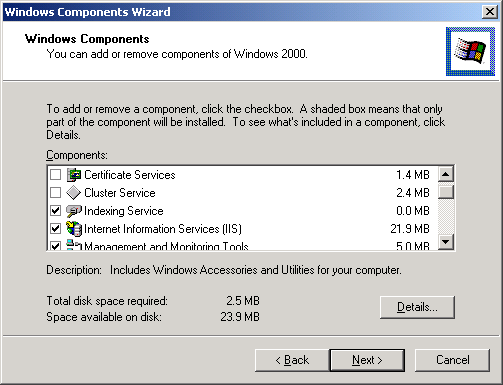The width and height of the screenshot is (503, 385).
Task: Enable the Certificate Services checkbox
Action: point(55,174)
